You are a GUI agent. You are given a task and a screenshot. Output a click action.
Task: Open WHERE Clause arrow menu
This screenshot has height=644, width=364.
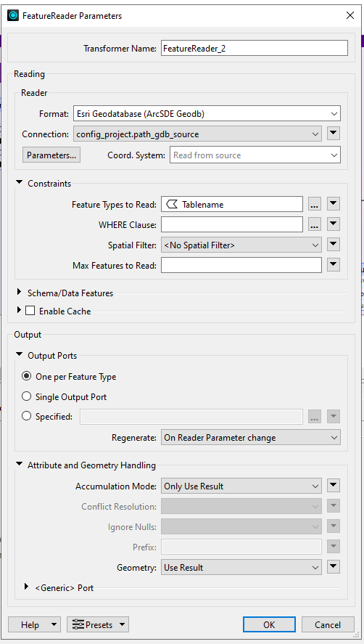point(334,224)
